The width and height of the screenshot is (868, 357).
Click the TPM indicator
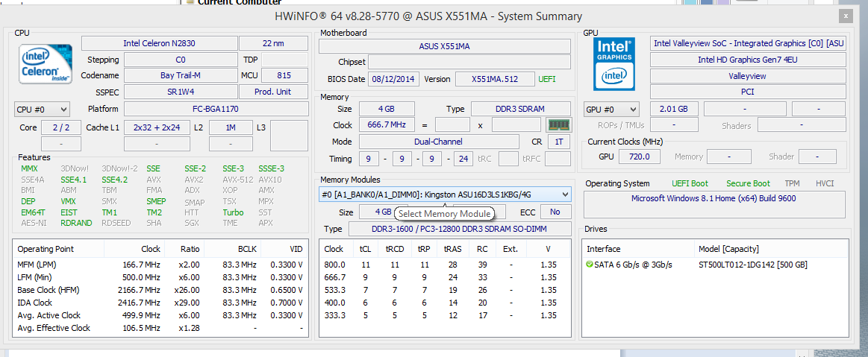point(792,183)
